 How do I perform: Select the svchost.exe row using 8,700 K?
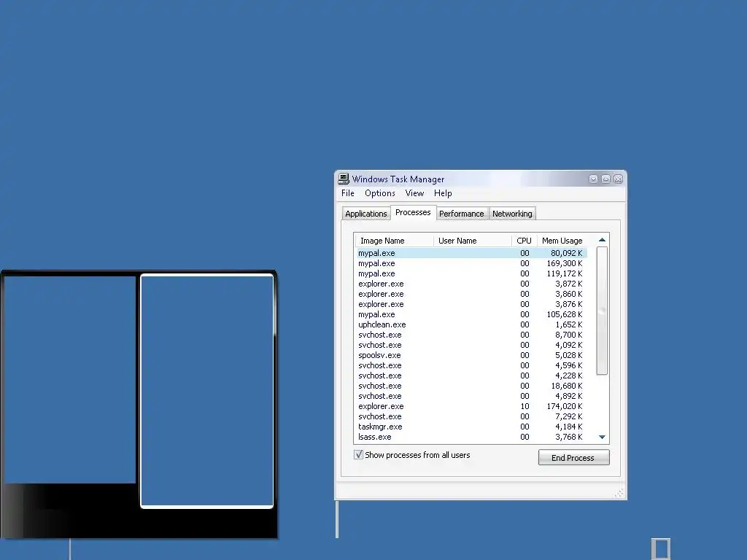click(x=472, y=335)
